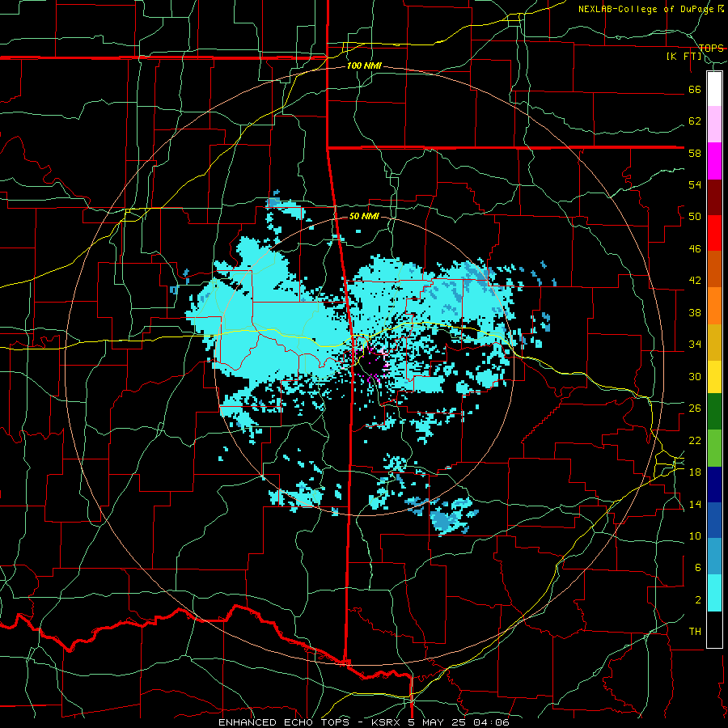Click the 'TH' threshold legend label
Image resolution: width=728 pixels, height=728 pixels.
[x=695, y=632]
